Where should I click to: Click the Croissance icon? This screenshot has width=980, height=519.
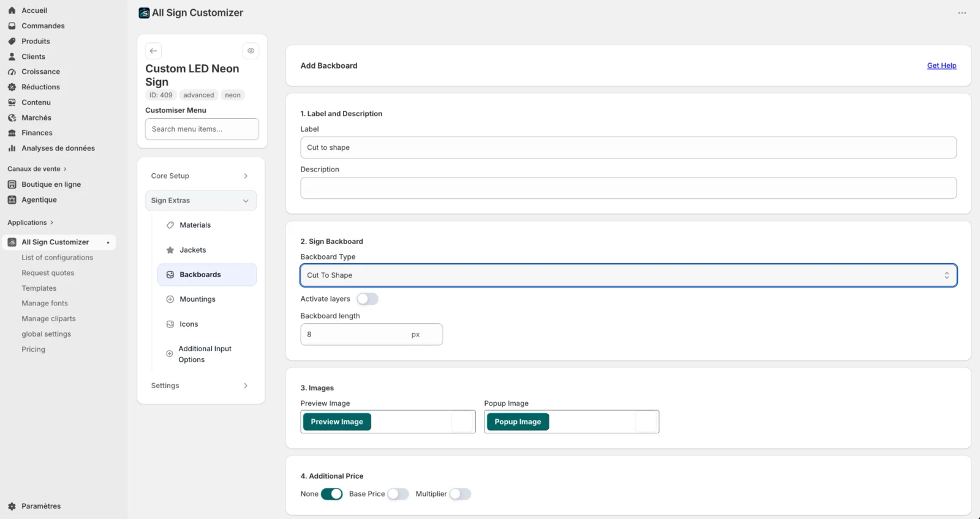[x=12, y=72]
